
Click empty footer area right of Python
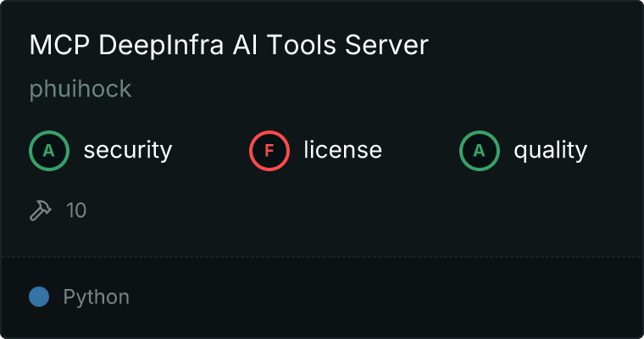tap(381, 297)
